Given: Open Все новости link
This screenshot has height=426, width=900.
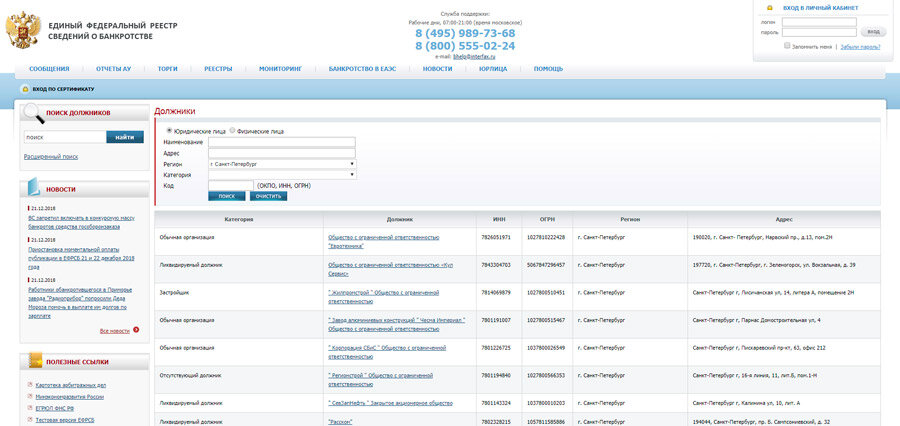Looking at the screenshot, I should coord(115,331).
